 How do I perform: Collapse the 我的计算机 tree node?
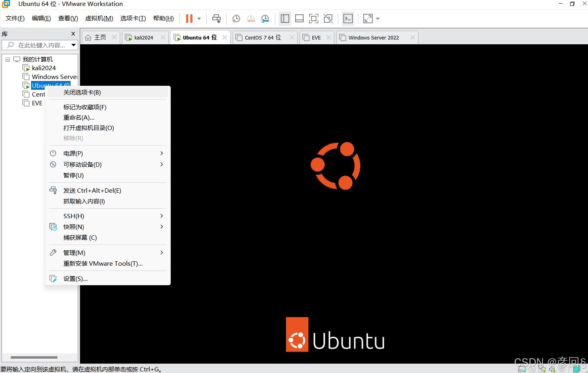tap(8, 59)
